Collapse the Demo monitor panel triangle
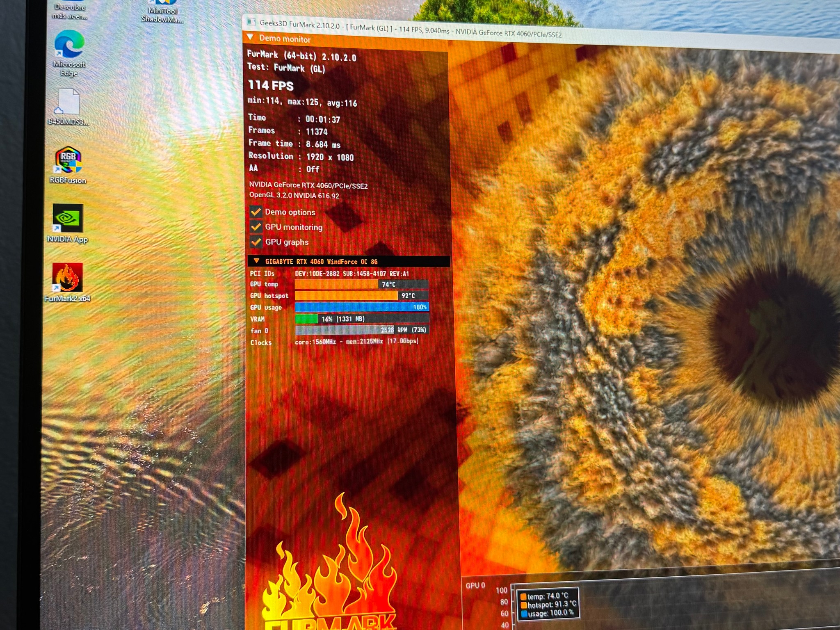This screenshot has width=840, height=630. pos(250,37)
